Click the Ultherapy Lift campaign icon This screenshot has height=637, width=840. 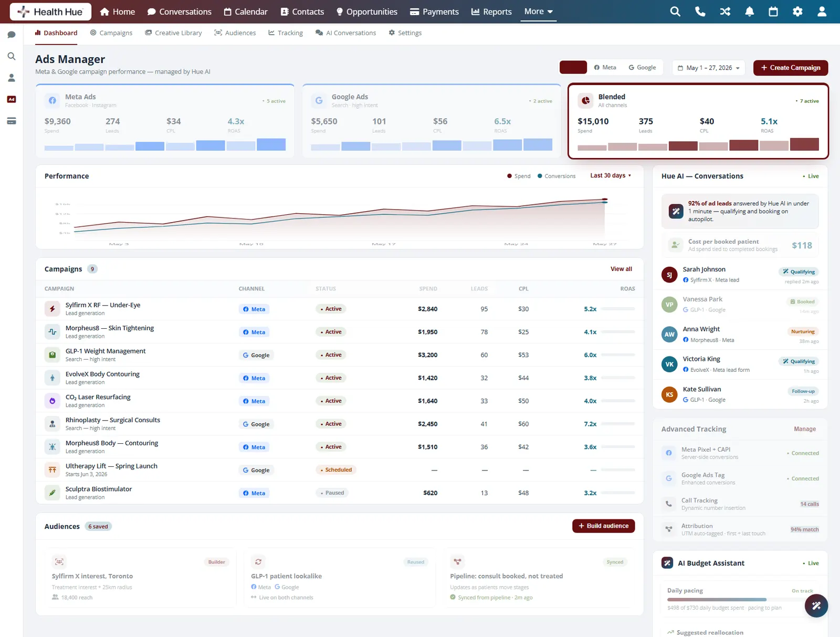[52, 470]
